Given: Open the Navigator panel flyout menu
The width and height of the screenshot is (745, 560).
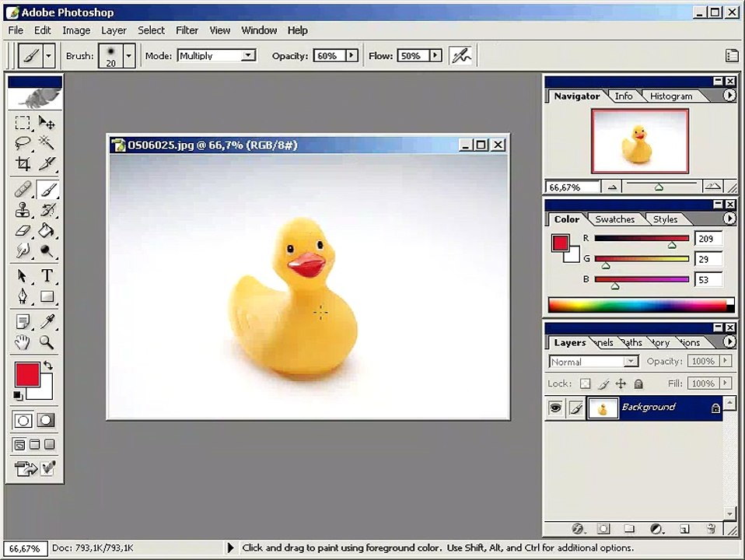Looking at the screenshot, I should (x=729, y=96).
